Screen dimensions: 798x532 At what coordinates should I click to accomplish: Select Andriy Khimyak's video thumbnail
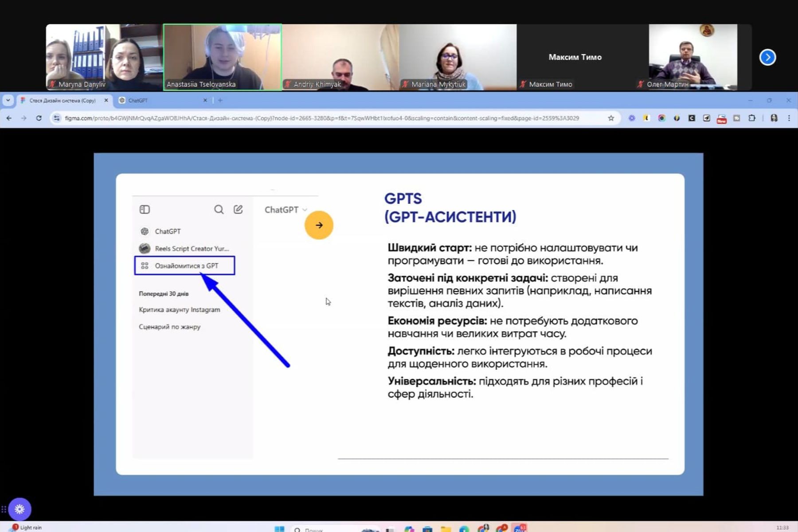pyautogui.click(x=340, y=57)
